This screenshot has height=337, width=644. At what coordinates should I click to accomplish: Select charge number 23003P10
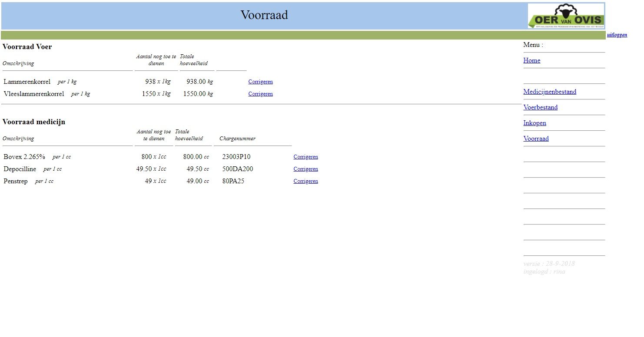(236, 157)
